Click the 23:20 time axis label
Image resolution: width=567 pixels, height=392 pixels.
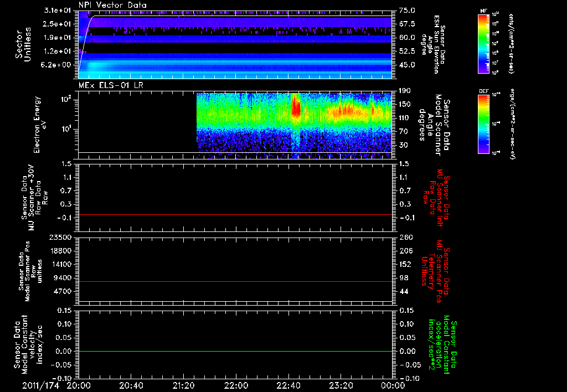click(341, 386)
